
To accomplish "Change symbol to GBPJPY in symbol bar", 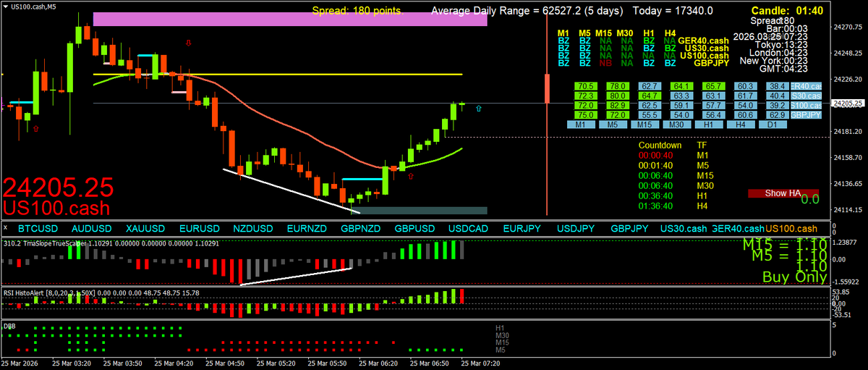I will point(629,229).
